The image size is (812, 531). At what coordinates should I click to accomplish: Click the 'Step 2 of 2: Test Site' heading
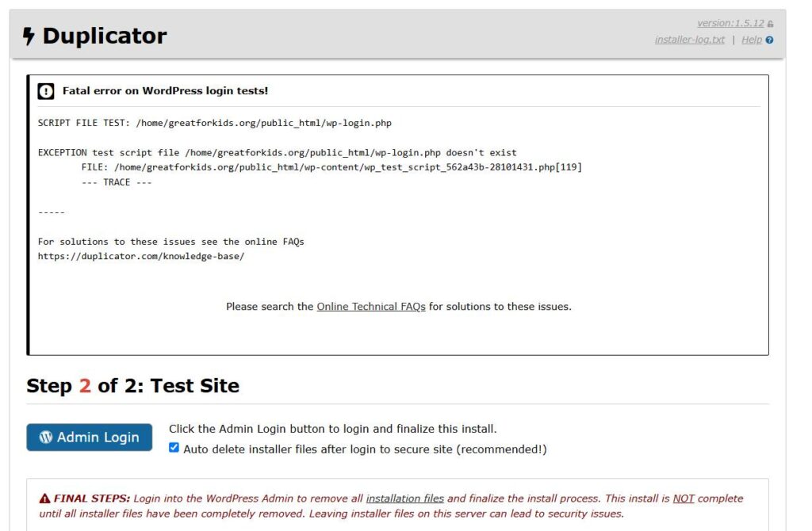tap(132, 386)
